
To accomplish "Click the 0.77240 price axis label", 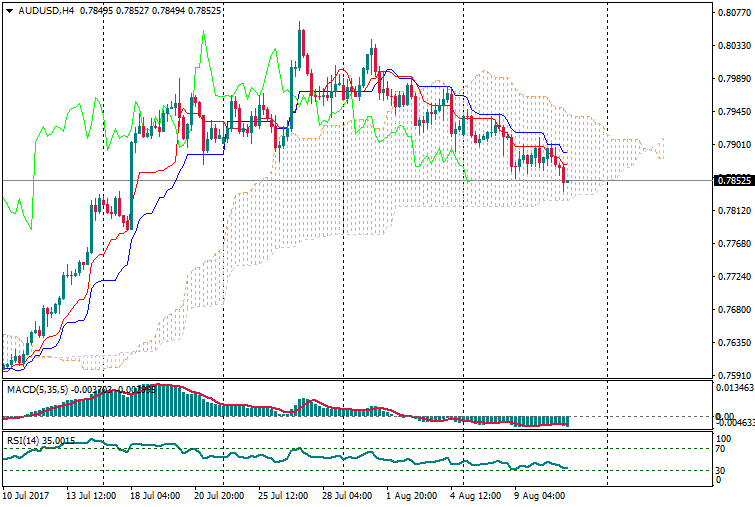I will tap(731, 277).
